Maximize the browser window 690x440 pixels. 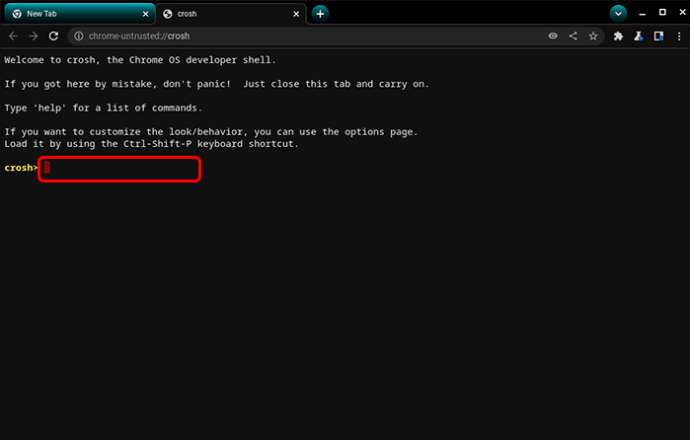click(662, 12)
